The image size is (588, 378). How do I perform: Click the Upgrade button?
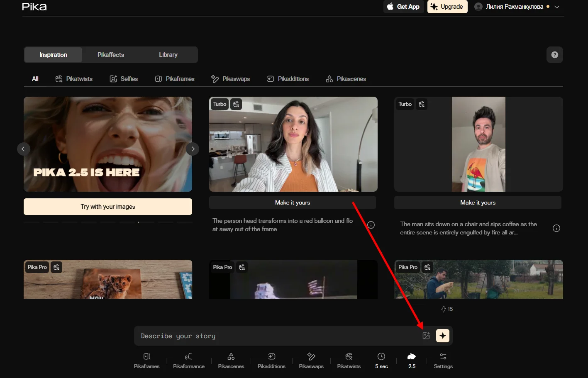[447, 7]
